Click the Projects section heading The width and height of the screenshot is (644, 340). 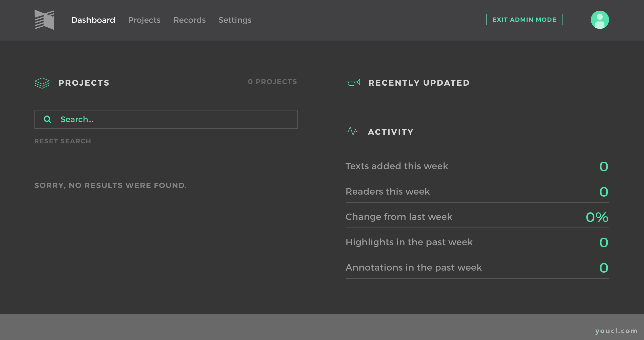coord(84,83)
